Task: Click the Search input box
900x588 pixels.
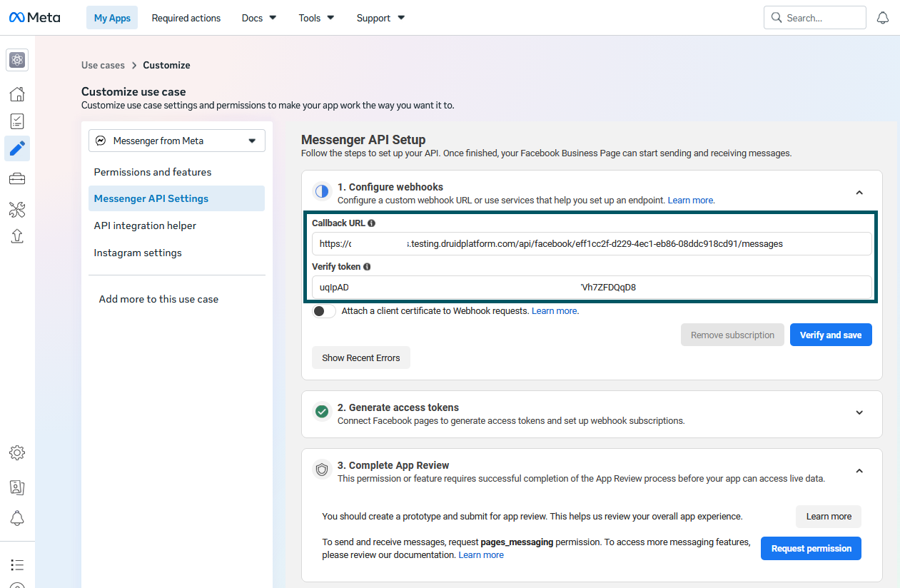Action: coord(815,18)
